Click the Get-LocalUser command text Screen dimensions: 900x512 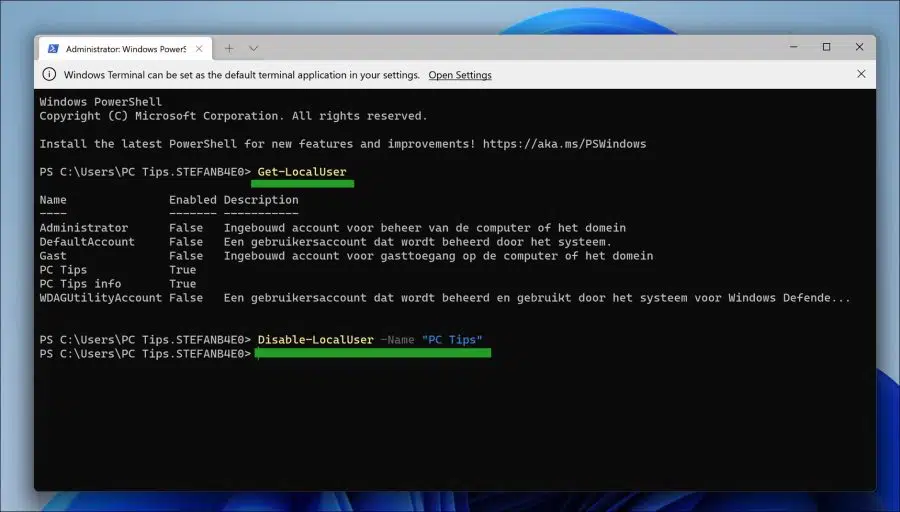pos(302,172)
